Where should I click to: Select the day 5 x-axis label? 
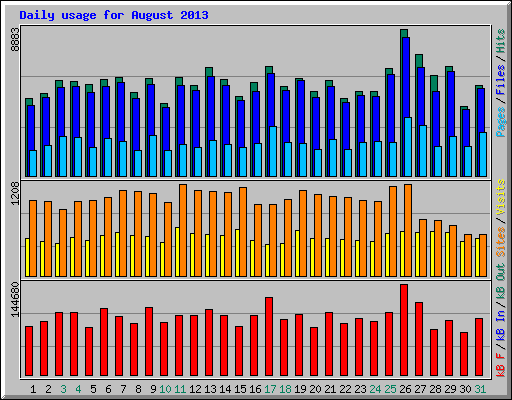(93, 389)
